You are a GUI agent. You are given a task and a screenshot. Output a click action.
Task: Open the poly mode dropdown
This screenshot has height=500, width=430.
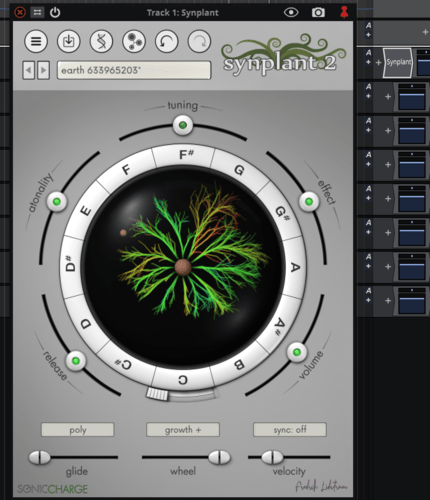tap(78, 430)
